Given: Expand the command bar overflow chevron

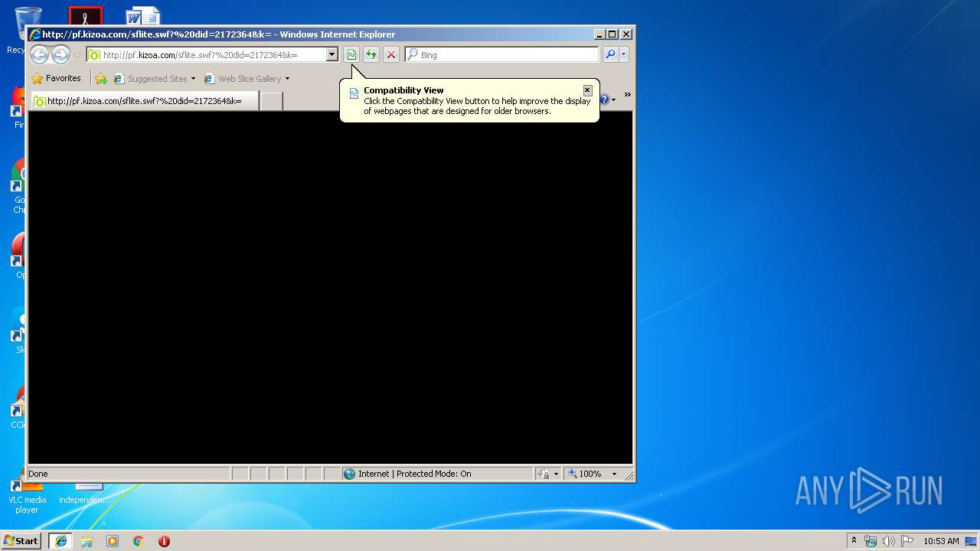Looking at the screenshot, I should coord(627,95).
